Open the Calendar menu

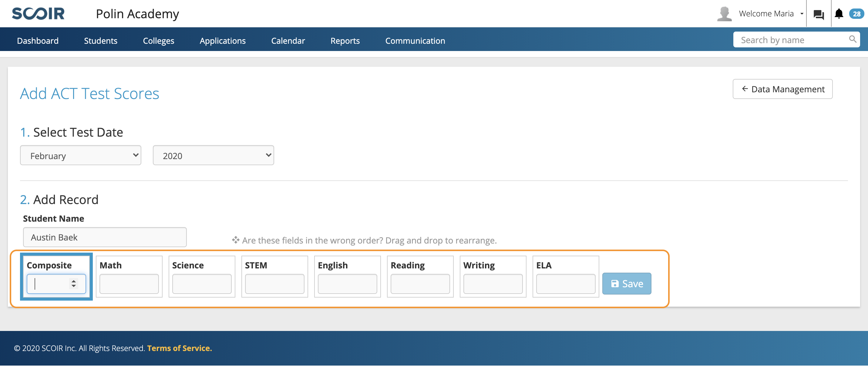pos(288,40)
